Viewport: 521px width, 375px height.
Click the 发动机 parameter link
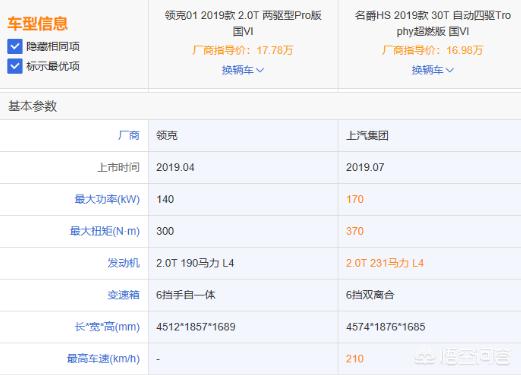(x=123, y=263)
